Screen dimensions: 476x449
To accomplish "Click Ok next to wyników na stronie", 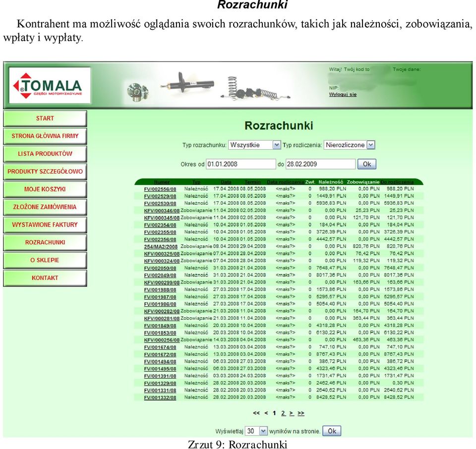I will pyautogui.click(x=332, y=431).
